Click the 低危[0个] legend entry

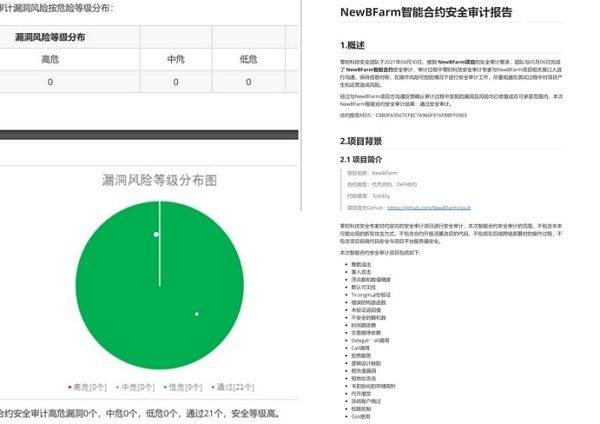pos(183,387)
